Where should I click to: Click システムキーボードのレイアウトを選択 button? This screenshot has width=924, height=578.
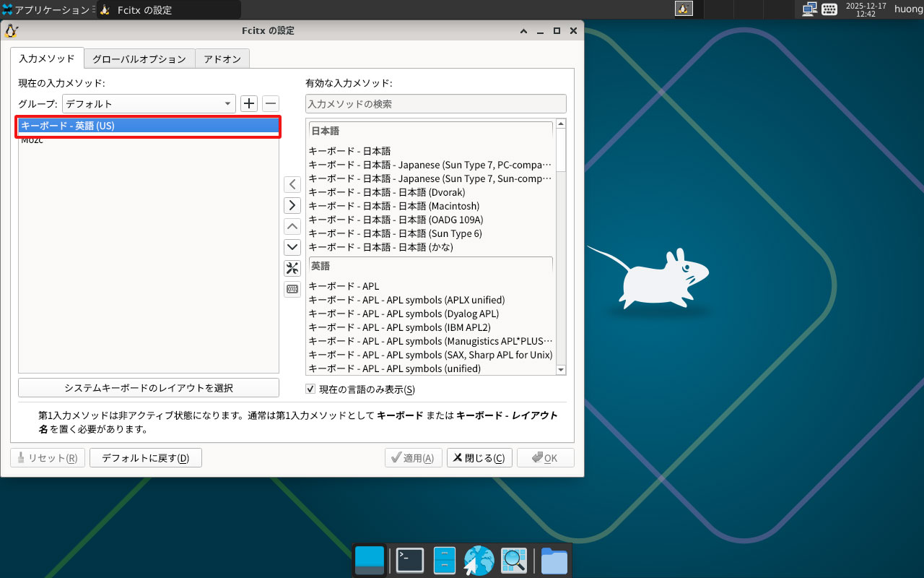[x=149, y=388]
